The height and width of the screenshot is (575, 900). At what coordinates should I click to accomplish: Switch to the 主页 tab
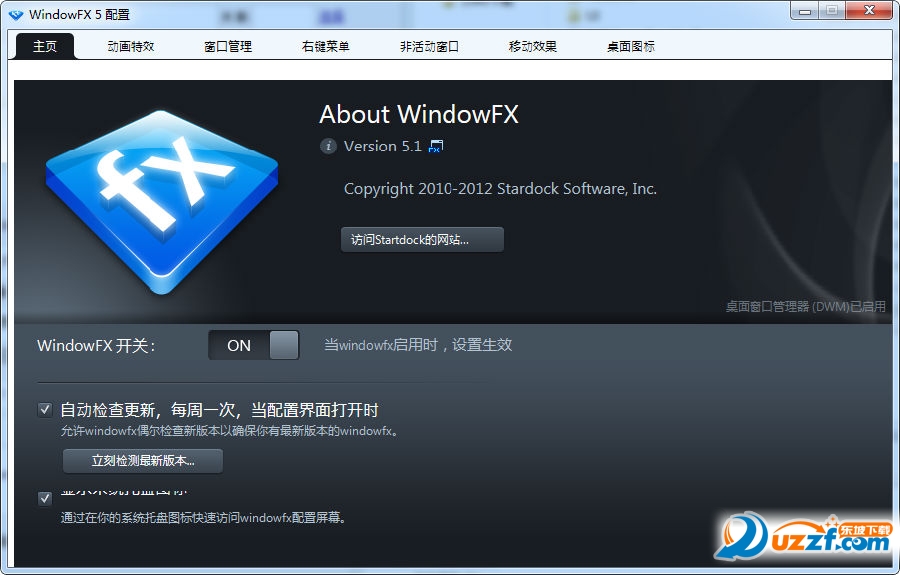point(45,46)
